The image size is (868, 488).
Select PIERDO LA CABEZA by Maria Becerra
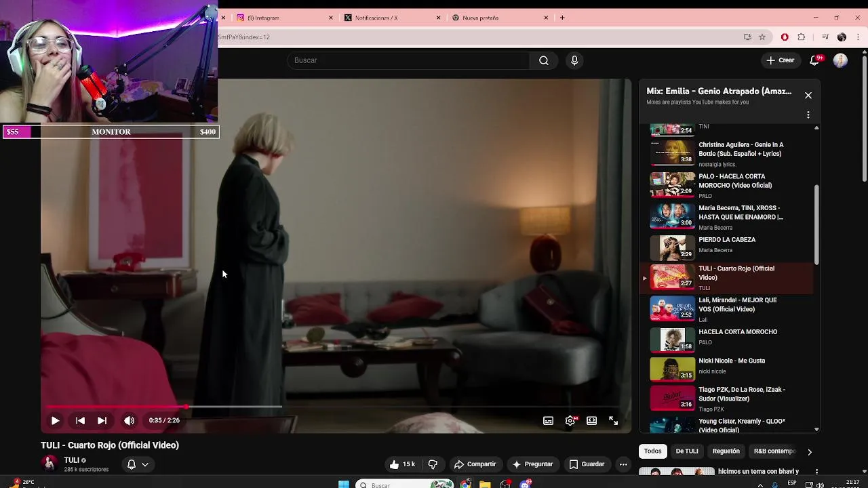(726, 247)
